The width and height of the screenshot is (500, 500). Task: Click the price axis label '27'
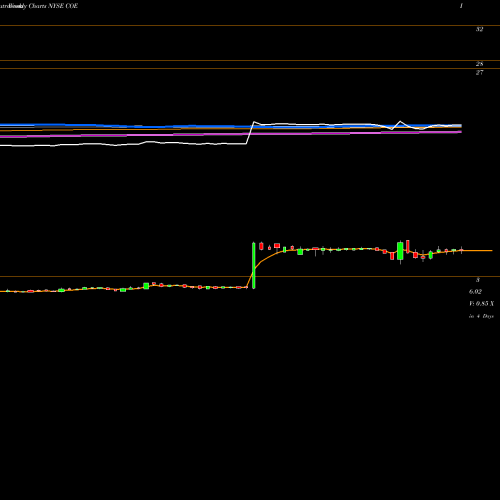point(479,72)
